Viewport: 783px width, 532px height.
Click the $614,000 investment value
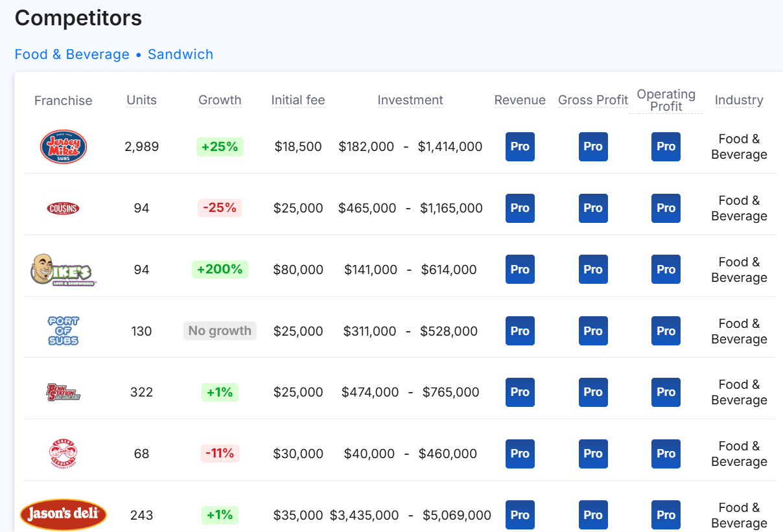point(449,270)
